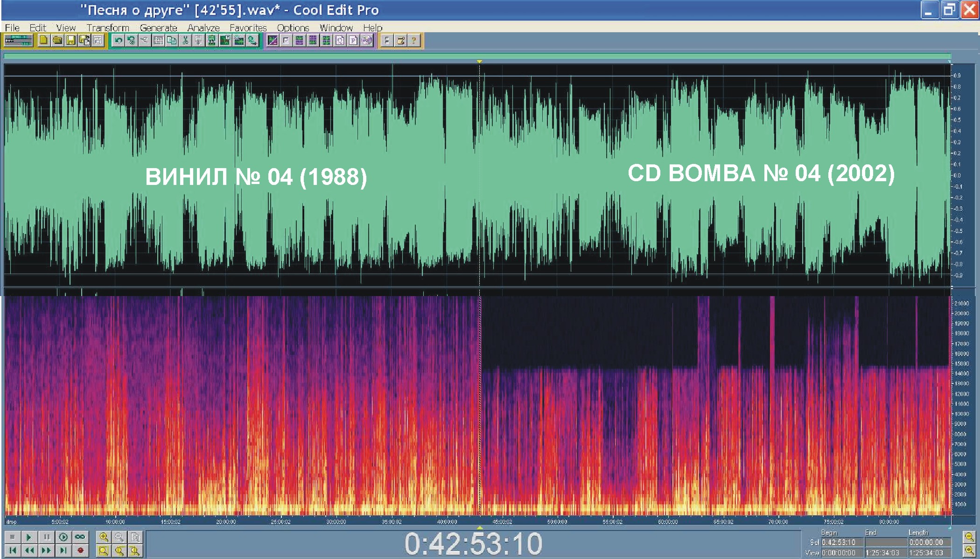Screen dimensions: 980x559
Task: Click the Zoom to Selection icon
Action: click(104, 551)
